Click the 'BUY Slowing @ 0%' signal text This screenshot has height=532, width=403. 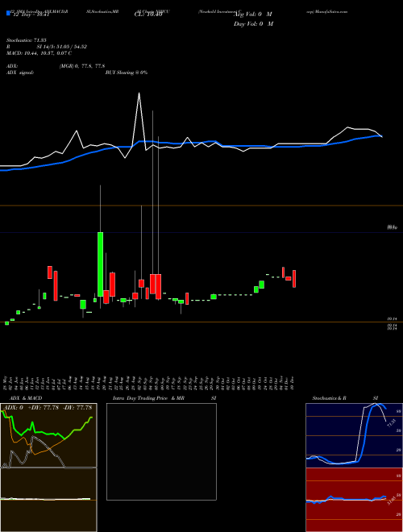tap(127, 73)
